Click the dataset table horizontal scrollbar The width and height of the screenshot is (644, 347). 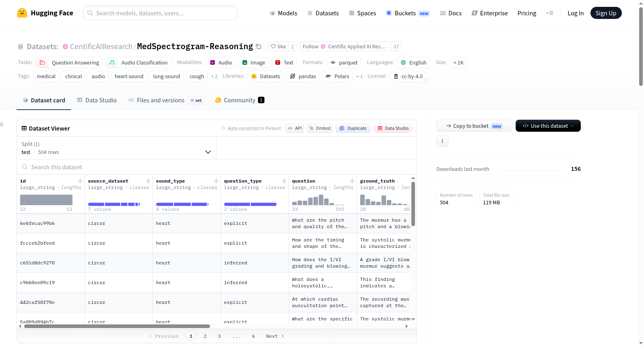tap(117, 326)
